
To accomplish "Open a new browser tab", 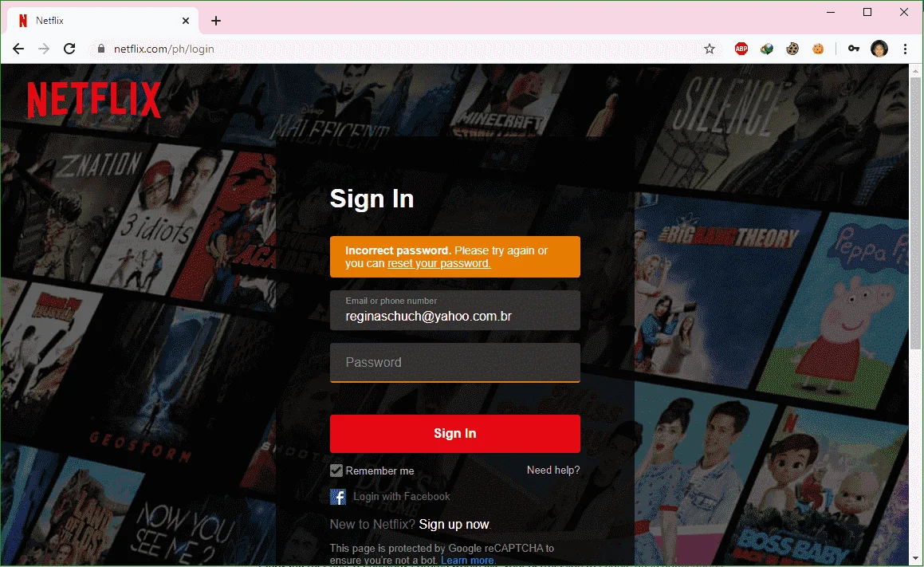I will click(216, 21).
